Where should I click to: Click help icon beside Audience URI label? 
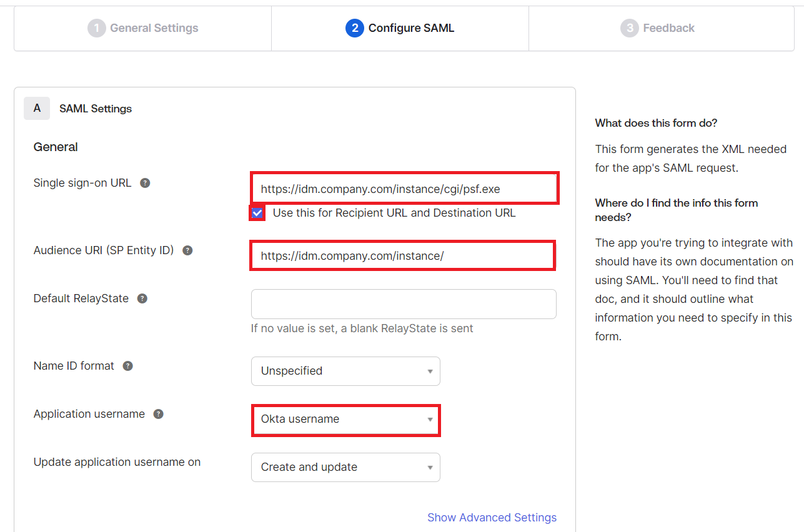tap(187, 250)
